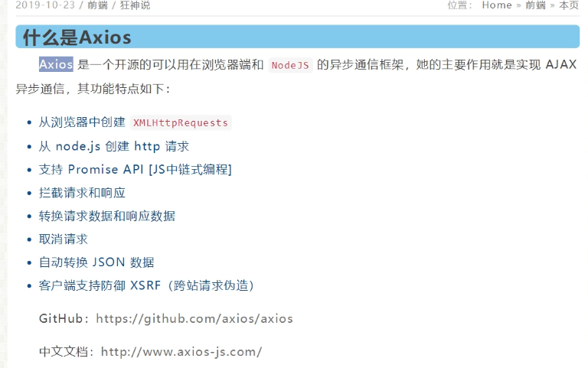Click the bullet 转换请求数据和响应数据

pyautogui.click(x=107, y=216)
